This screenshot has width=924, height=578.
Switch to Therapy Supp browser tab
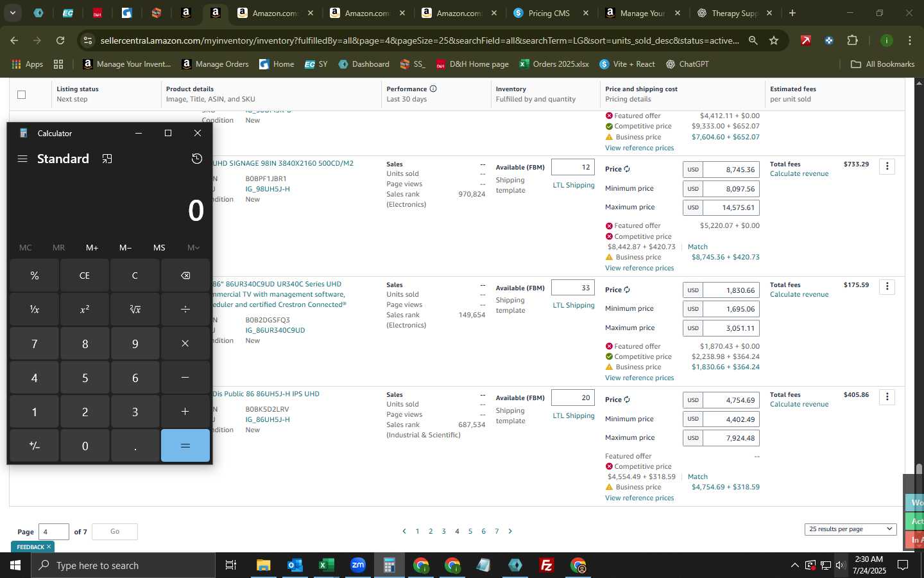735,13
